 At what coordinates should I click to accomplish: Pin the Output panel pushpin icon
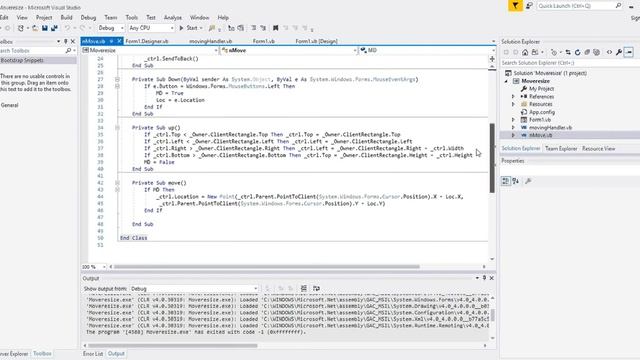(484, 278)
